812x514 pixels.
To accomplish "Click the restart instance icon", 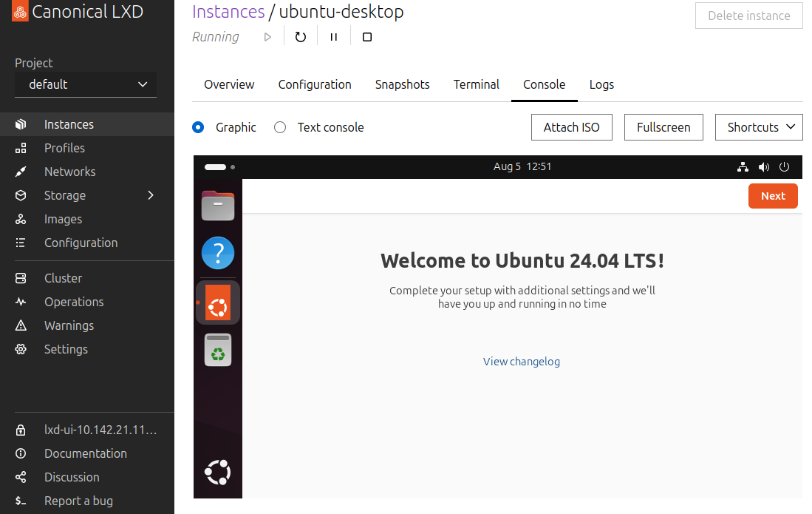I will [x=300, y=37].
